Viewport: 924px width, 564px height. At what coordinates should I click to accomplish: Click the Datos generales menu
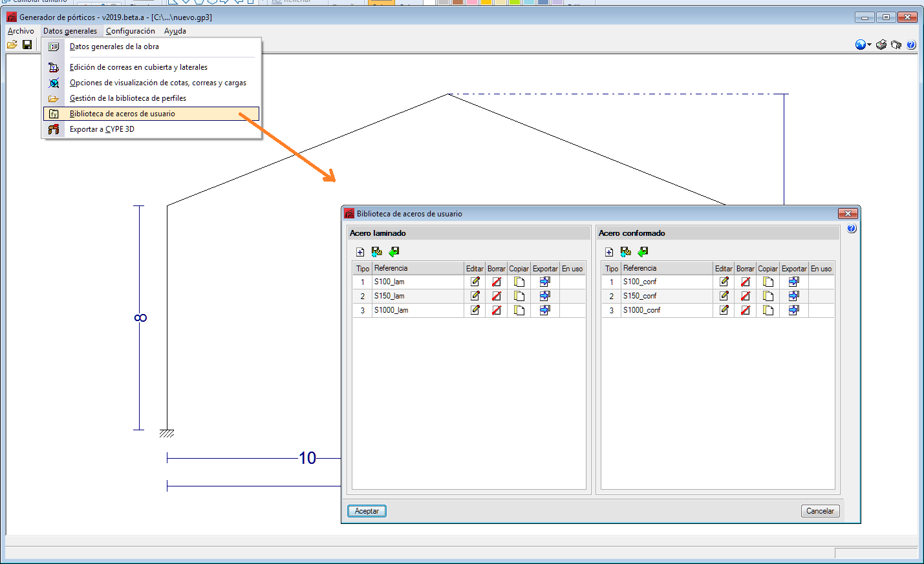tap(70, 31)
